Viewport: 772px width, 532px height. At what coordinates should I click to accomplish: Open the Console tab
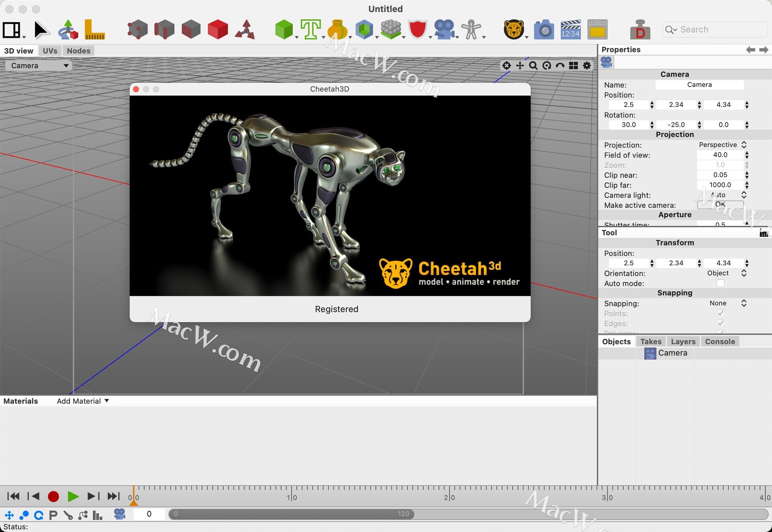720,341
